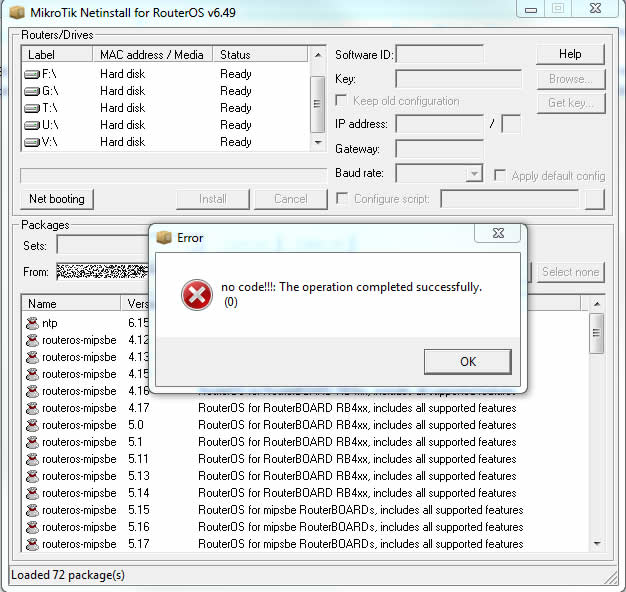Select the U:\ hard disk icon
Viewport: 626px width, 592px height.
pos(32,125)
